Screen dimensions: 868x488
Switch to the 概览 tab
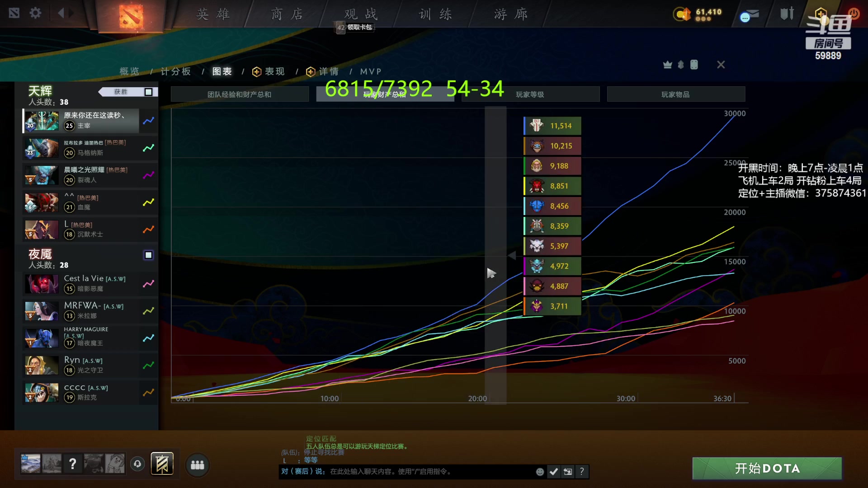pyautogui.click(x=129, y=71)
